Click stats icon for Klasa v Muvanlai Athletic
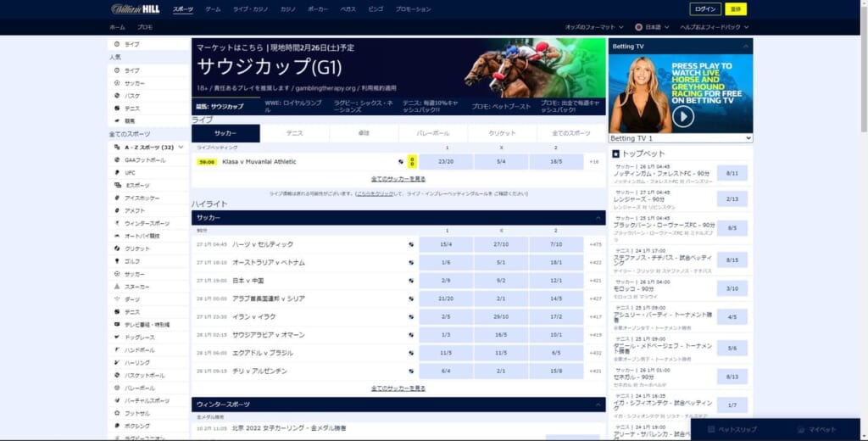The image size is (868, 441). click(401, 162)
